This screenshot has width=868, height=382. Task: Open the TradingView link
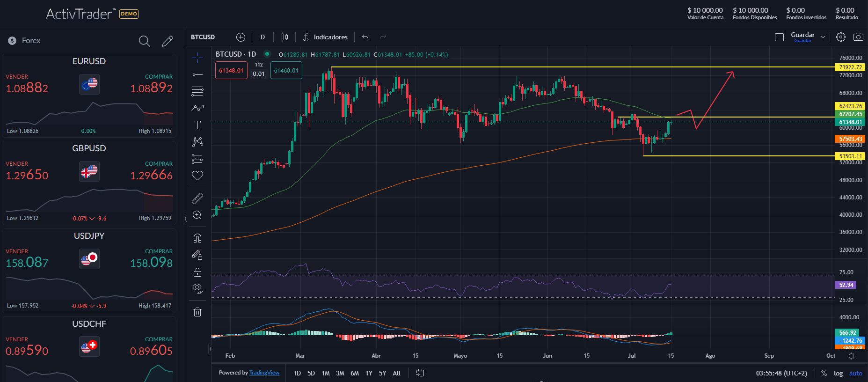click(x=264, y=373)
